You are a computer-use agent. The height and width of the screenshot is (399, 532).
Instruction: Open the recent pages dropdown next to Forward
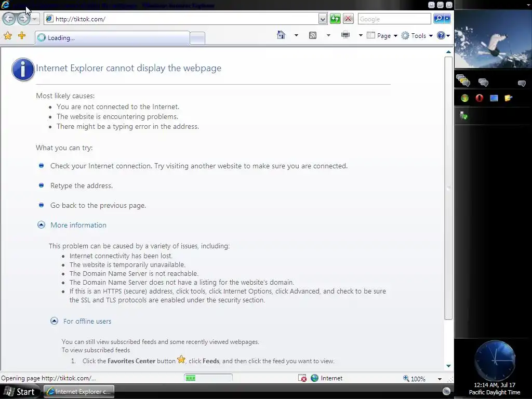pyautogui.click(x=35, y=19)
